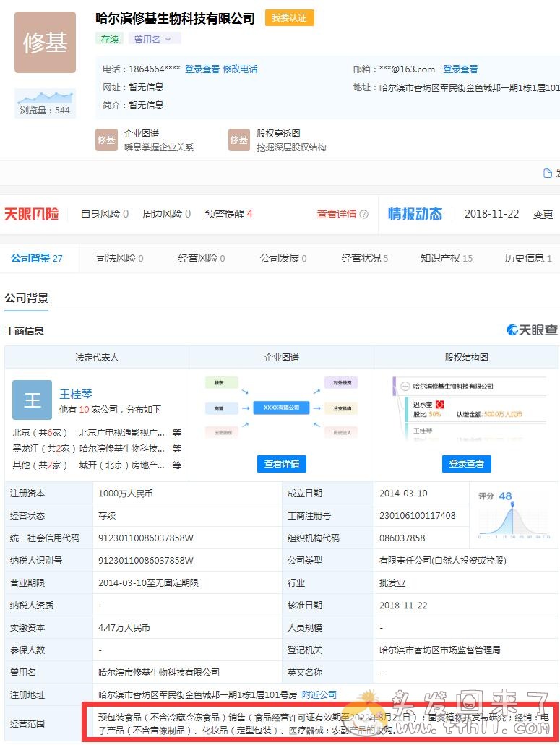Switch to the 经营风险 tab
Image resolution: width=560 pixels, height=745 pixels.
[202, 258]
